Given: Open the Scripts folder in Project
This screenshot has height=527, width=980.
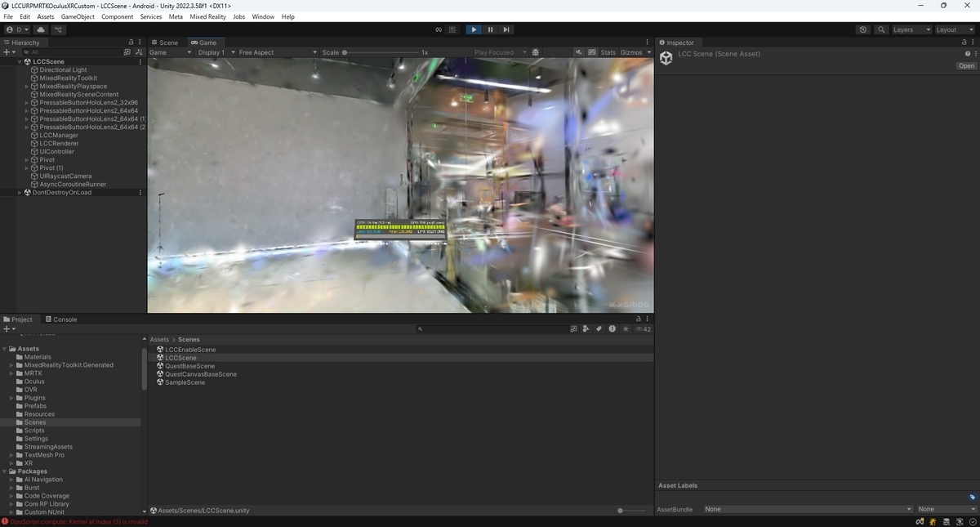Looking at the screenshot, I should tap(34, 431).
